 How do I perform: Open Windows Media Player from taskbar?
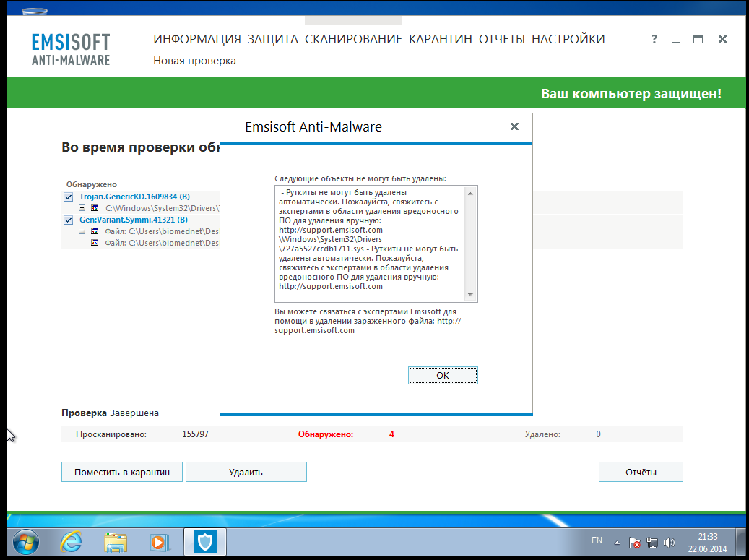tap(158, 543)
